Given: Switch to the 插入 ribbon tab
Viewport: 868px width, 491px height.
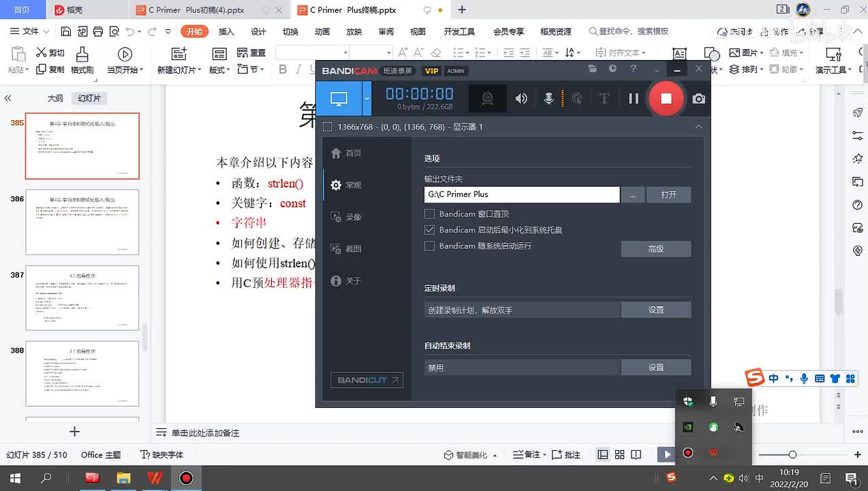Looking at the screenshot, I should pos(226,31).
